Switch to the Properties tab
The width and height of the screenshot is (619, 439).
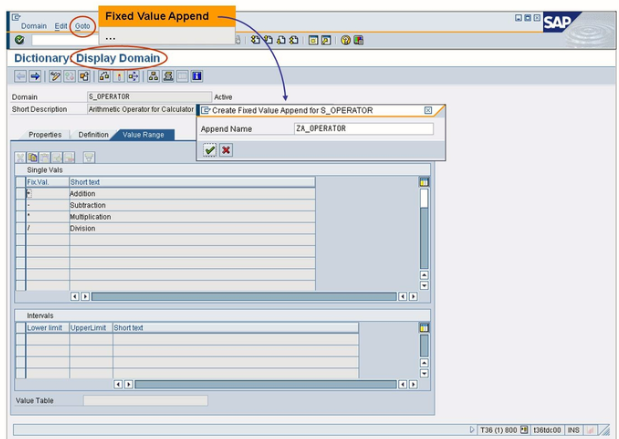44,134
